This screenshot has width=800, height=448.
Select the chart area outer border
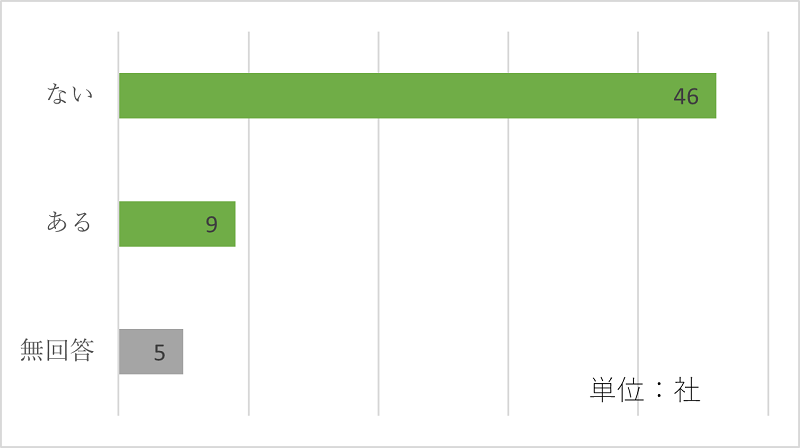[x=400, y=1]
